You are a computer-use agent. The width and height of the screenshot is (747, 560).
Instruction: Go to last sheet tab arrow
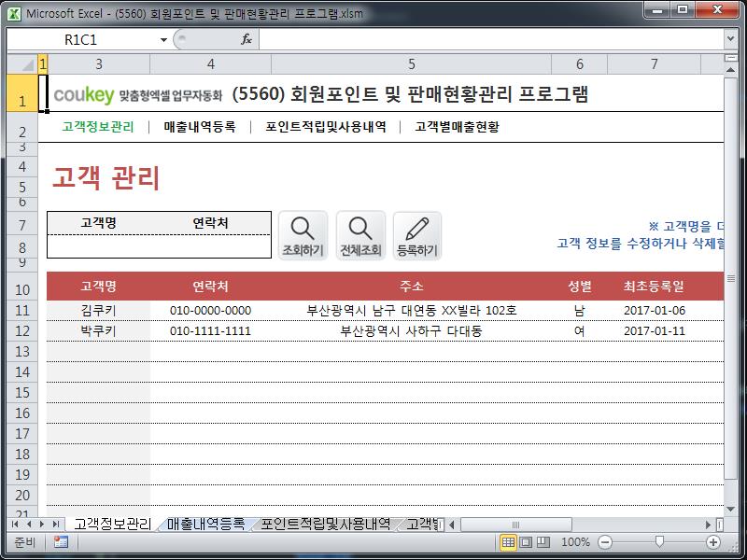(56, 525)
